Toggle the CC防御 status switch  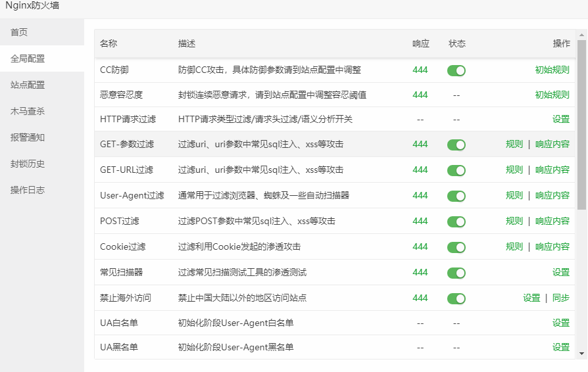(456, 70)
